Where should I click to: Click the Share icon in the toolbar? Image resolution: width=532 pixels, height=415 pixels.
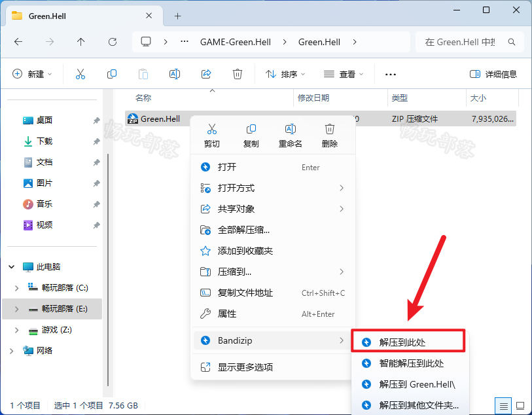point(206,74)
